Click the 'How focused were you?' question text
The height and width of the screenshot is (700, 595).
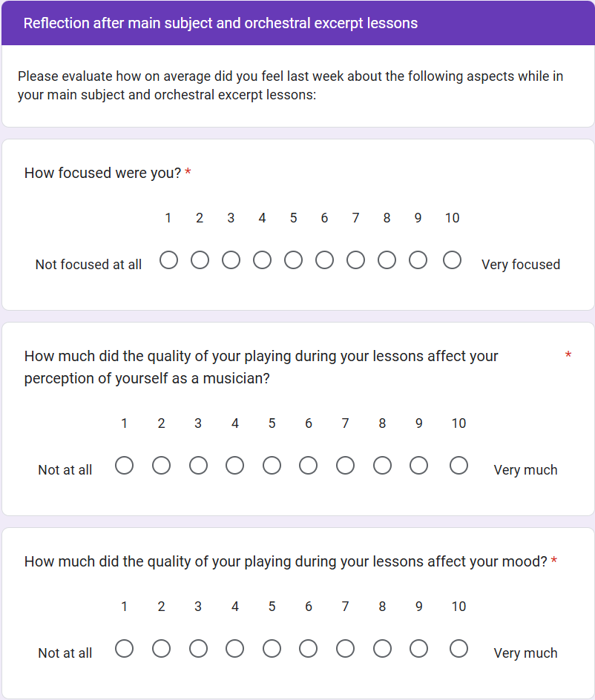click(102, 174)
